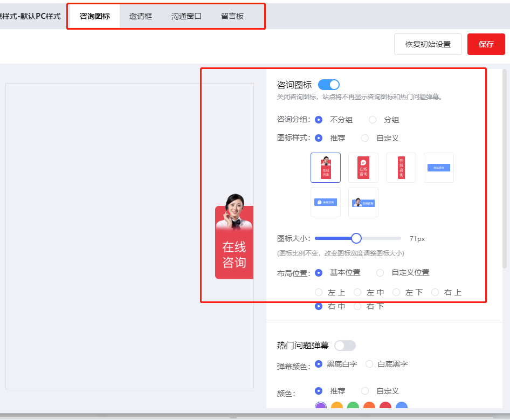This screenshot has width=510, height=420.
Task: Switch to the 邀请框 tab
Action: click(x=141, y=16)
